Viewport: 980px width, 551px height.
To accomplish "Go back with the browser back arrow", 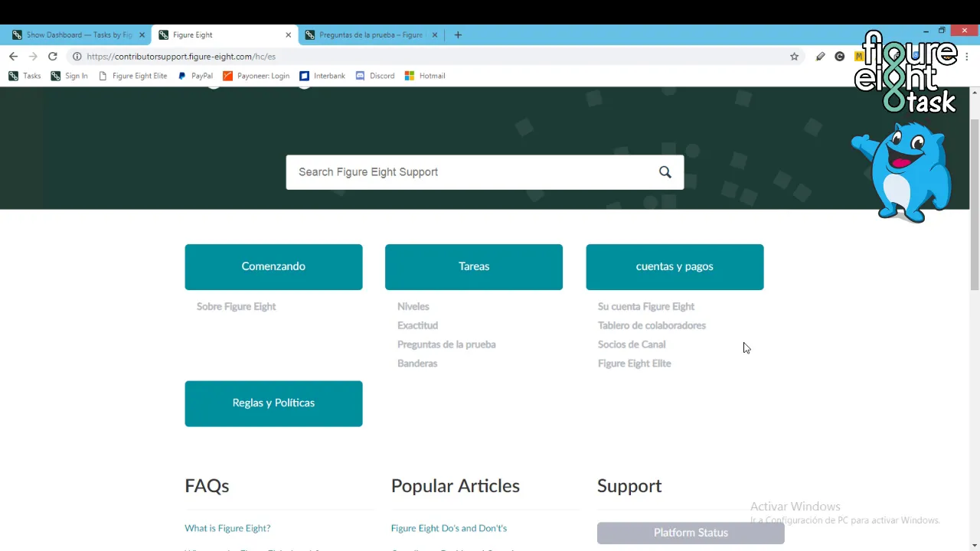I will (13, 57).
